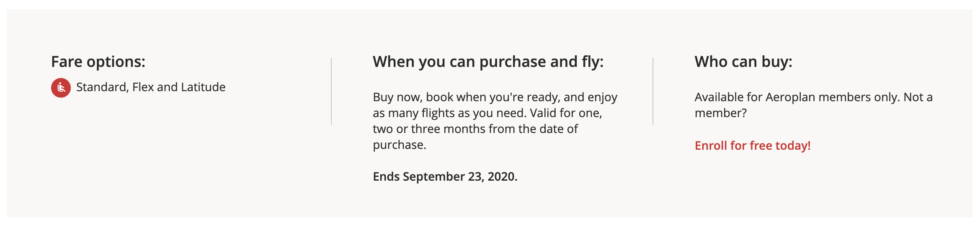Click the word "Aeroplan" in the eligibility text
Viewport: 980px width, 225px height.
[791, 97]
